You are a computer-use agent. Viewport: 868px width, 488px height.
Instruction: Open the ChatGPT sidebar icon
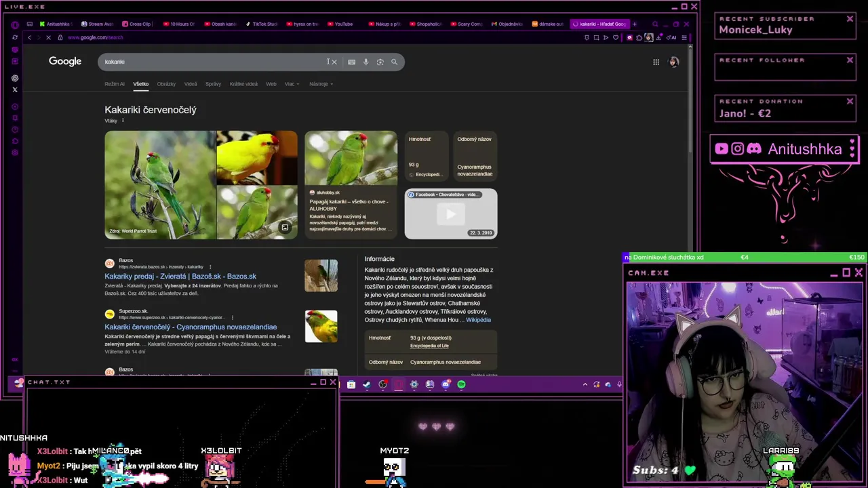15,78
